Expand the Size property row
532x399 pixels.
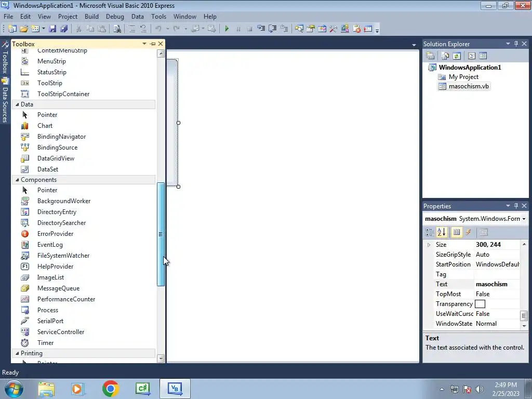429,245
